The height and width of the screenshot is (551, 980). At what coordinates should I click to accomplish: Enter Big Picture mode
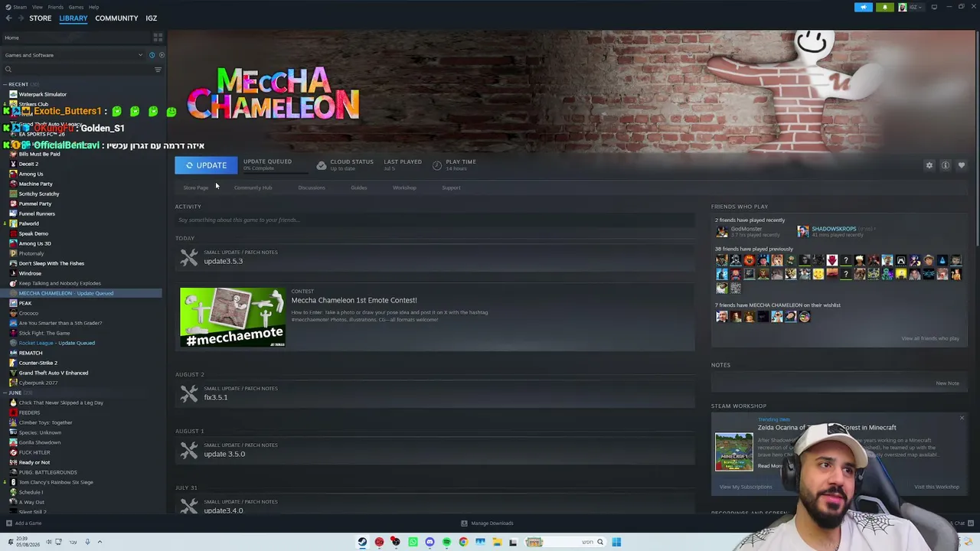(x=934, y=7)
